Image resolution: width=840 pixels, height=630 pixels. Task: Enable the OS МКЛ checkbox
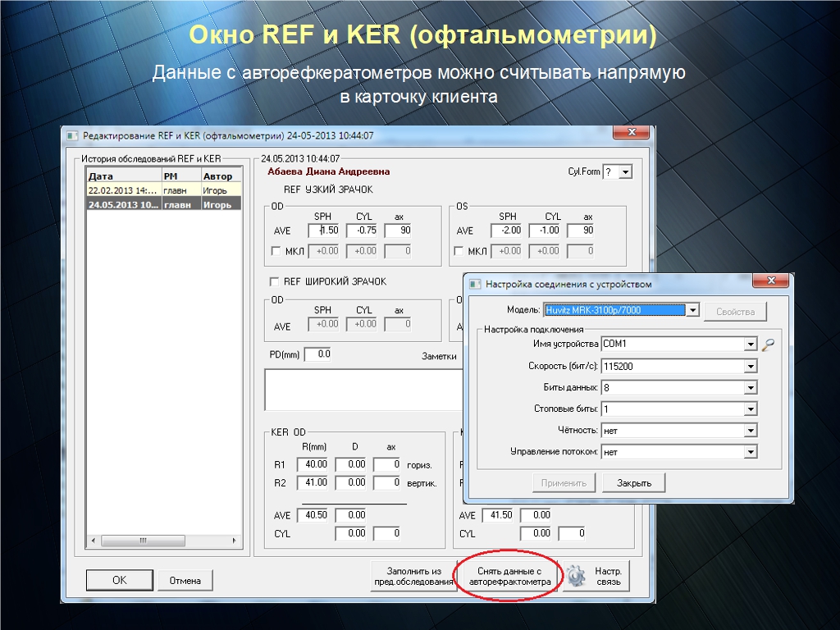[x=462, y=251]
